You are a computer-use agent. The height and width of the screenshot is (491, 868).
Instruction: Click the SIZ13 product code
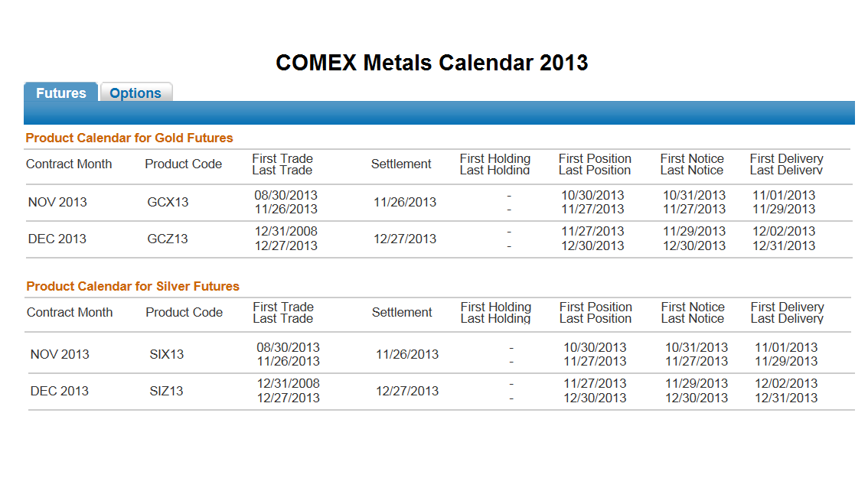pyautogui.click(x=167, y=391)
